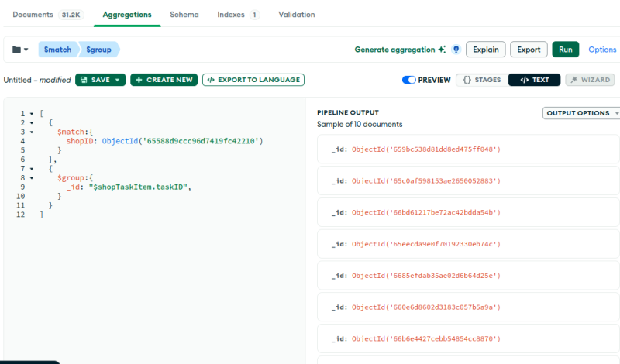Click the sparkle icon beside Generate aggregation
620x364 pixels.
click(442, 50)
